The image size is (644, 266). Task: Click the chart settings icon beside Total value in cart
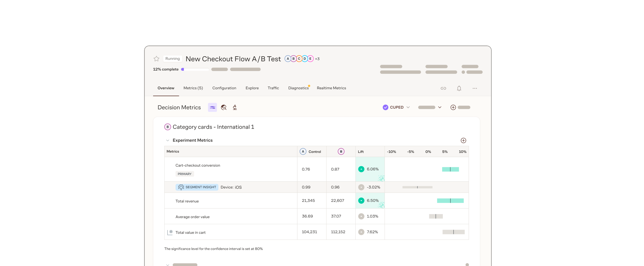(x=170, y=232)
